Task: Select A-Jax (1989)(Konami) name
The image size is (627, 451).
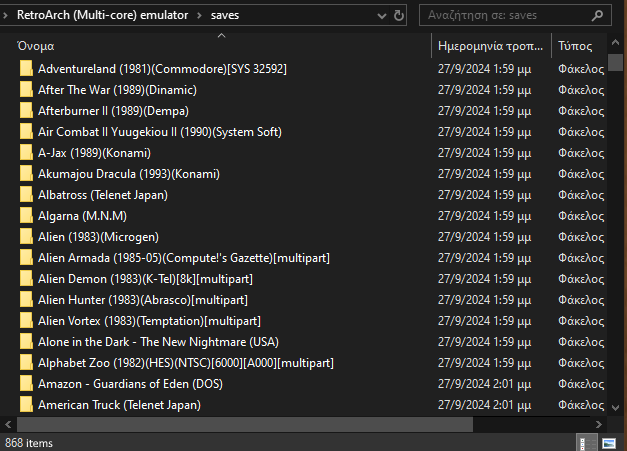Action: tap(94, 153)
